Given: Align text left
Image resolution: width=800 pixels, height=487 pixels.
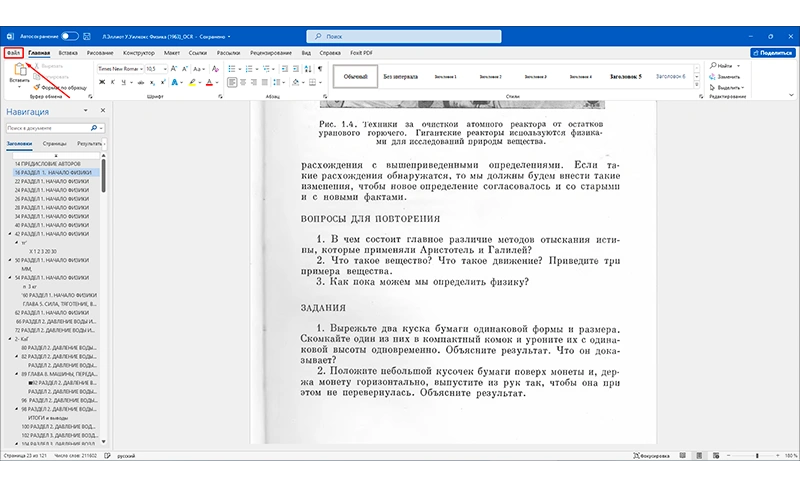Looking at the screenshot, I should click(232, 82).
